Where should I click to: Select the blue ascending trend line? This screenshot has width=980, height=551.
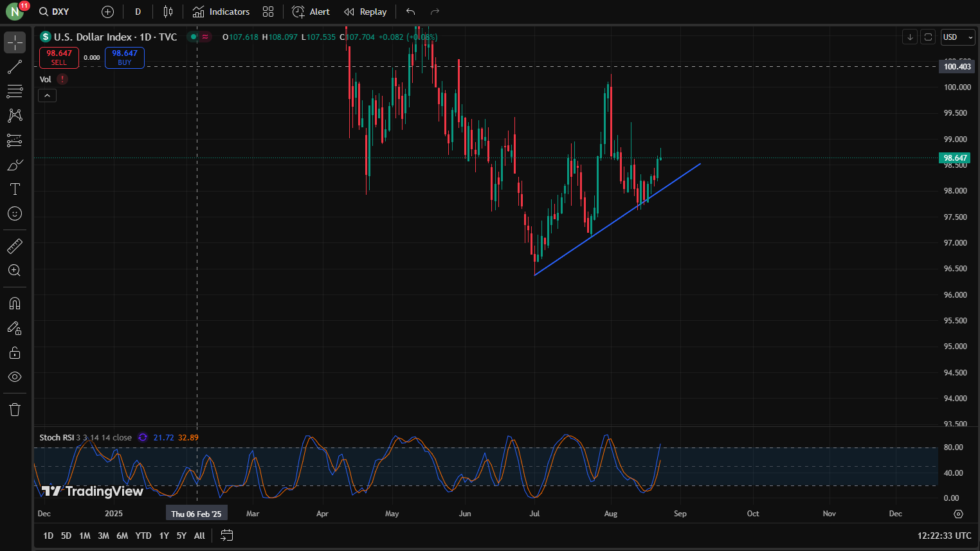pos(617,220)
